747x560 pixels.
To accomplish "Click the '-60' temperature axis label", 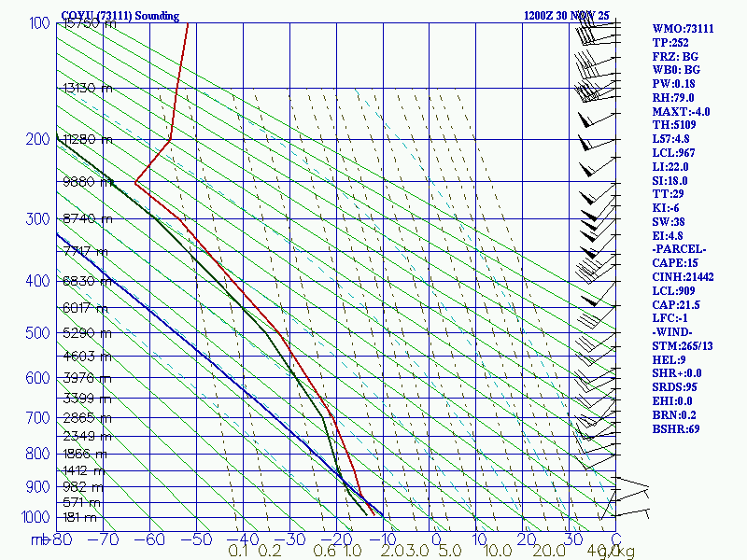I will point(149,539).
